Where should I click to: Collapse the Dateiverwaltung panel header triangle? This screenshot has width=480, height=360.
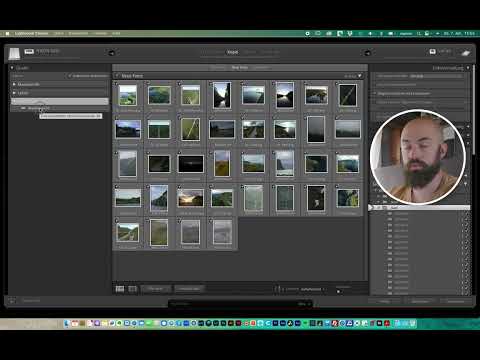pos(468,68)
